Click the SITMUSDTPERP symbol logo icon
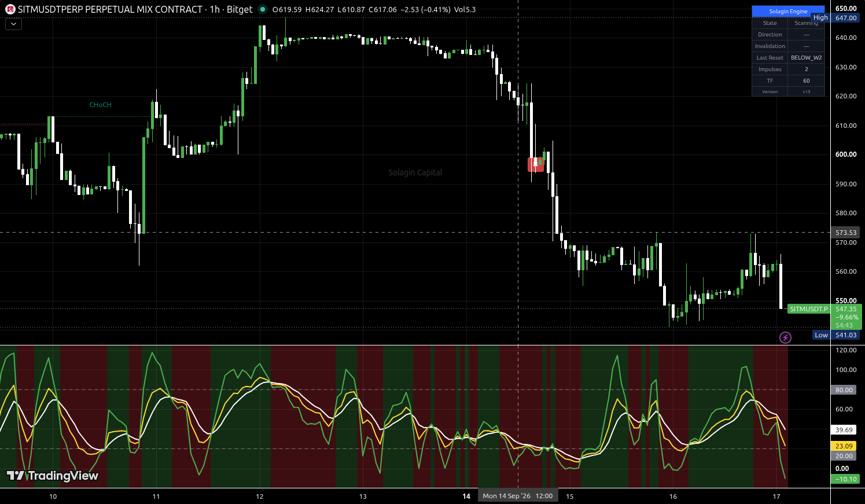 click(x=10, y=9)
